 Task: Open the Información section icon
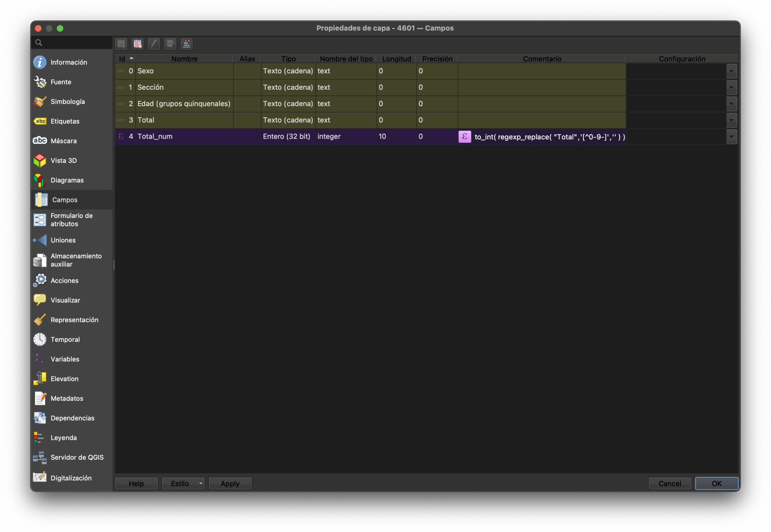pyautogui.click(x=40, y=62)
